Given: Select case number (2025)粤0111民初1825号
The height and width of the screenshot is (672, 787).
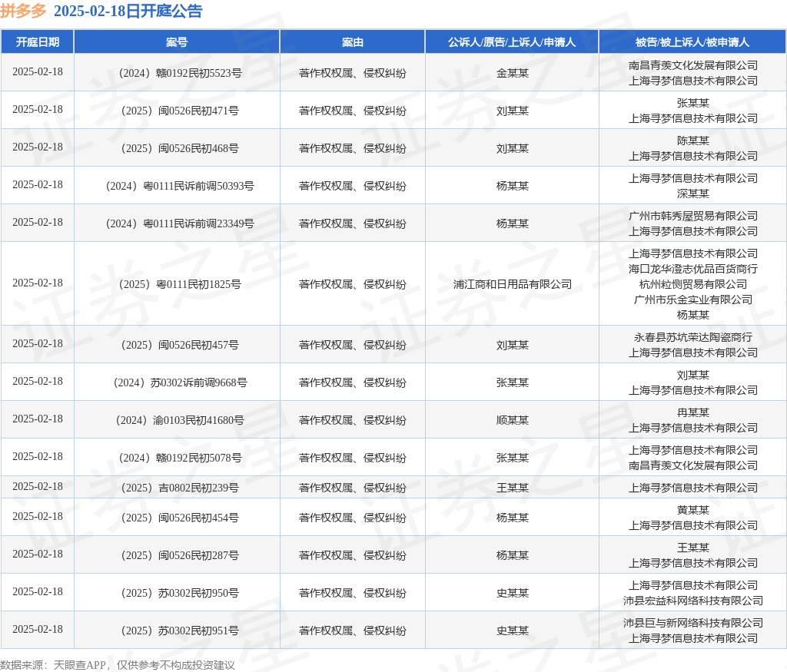Looking at the screenshot, I should click(x=180, y=284).
